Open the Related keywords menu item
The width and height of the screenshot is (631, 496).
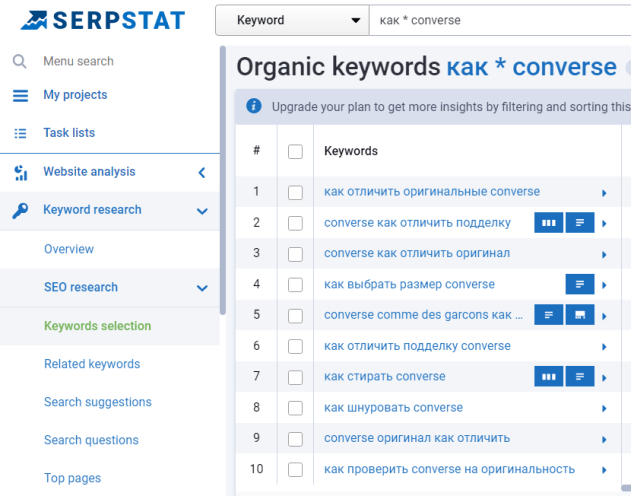tap(92, 364)
